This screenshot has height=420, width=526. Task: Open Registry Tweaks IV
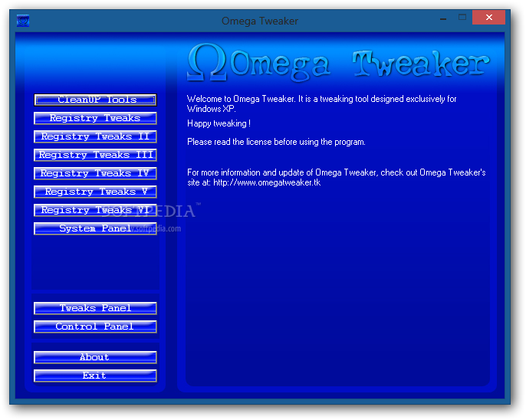coord(95,173)
